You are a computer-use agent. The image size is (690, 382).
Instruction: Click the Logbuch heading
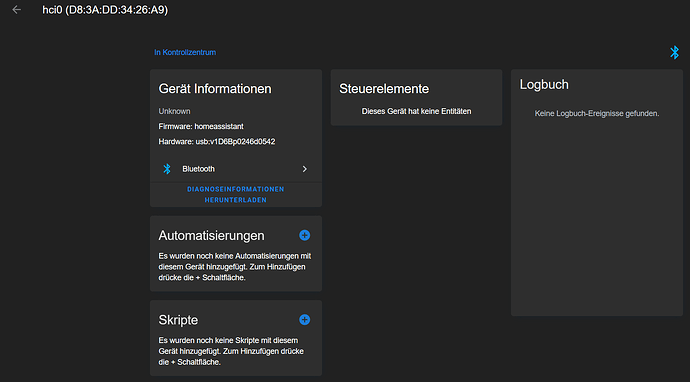click(x=544, y=84)
